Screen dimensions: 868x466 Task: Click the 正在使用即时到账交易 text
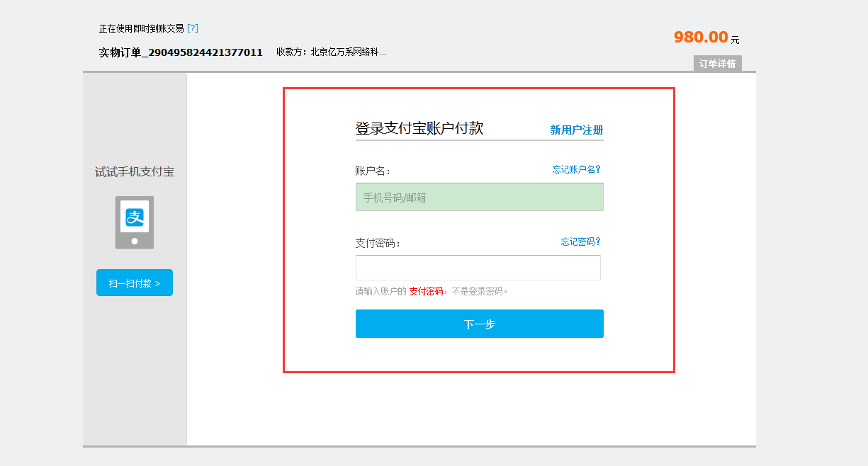[x=142, y=28]
